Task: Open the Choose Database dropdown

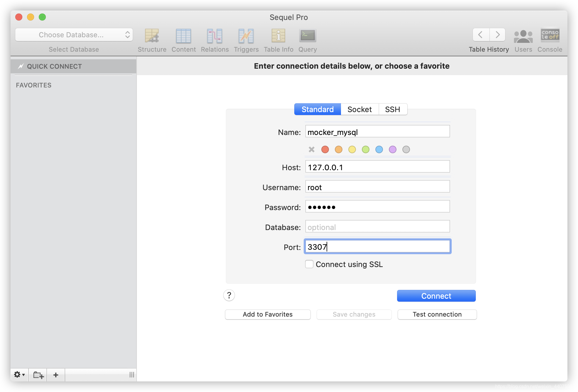Action: [x=74, y=35]
